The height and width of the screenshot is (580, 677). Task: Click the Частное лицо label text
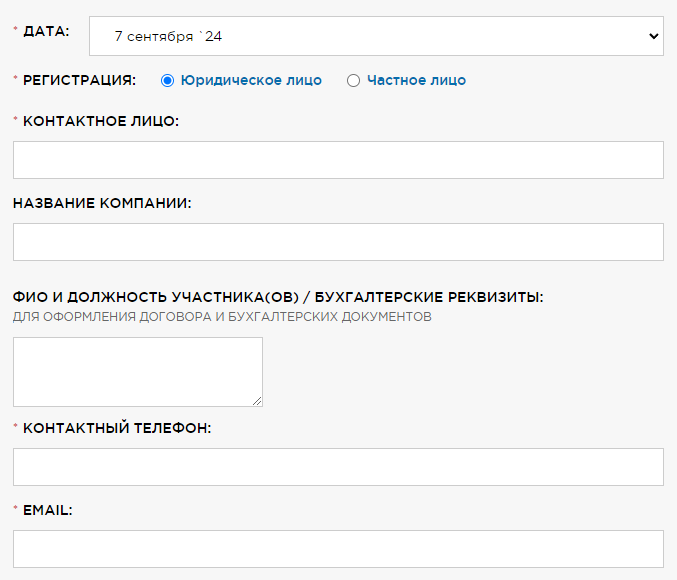click(417, 80)
